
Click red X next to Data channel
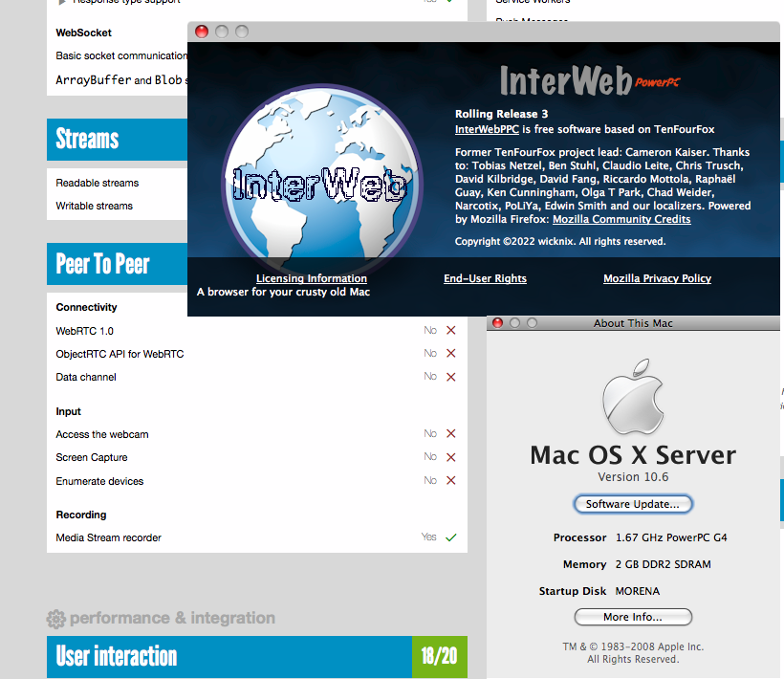451,377
